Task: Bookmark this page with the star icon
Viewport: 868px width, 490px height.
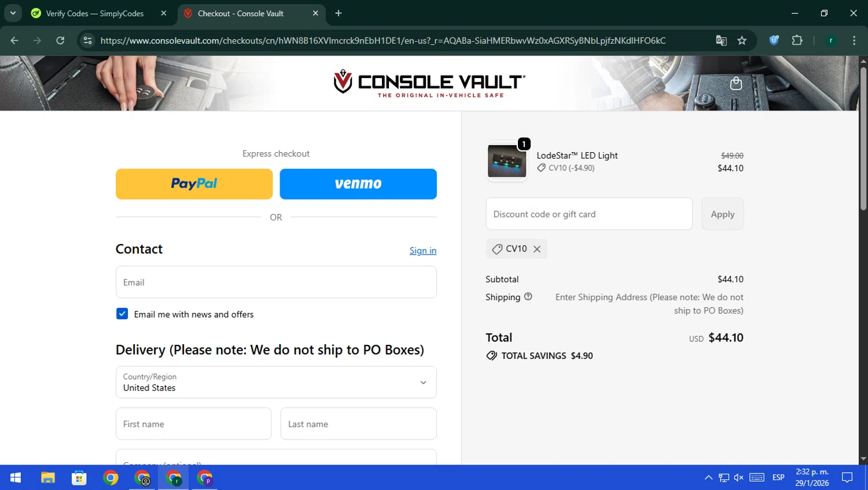Action: [x=742, y=40]
